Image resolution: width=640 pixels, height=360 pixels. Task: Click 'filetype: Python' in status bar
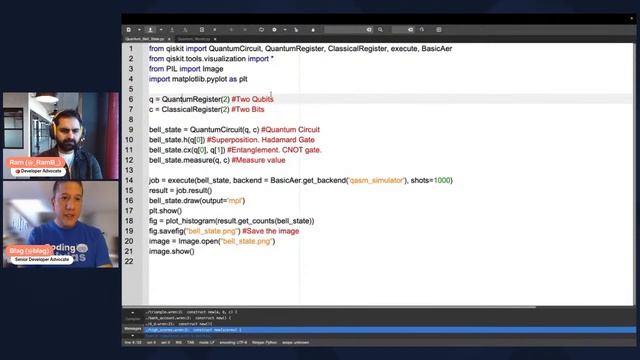(x=264, y=343)
